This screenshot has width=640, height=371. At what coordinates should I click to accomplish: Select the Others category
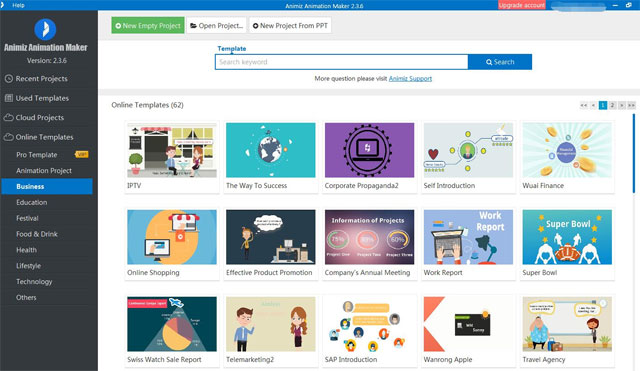click(x=26, y=298)
